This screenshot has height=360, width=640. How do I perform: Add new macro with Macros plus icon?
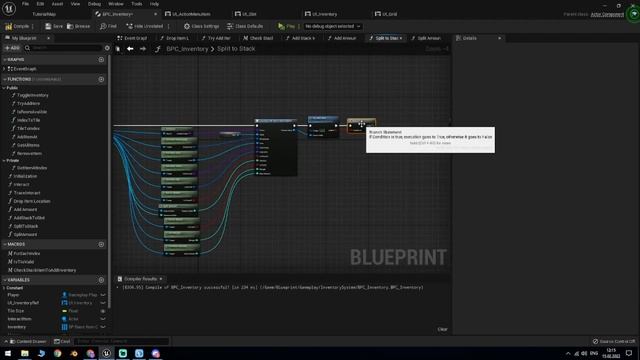point(101,244)
